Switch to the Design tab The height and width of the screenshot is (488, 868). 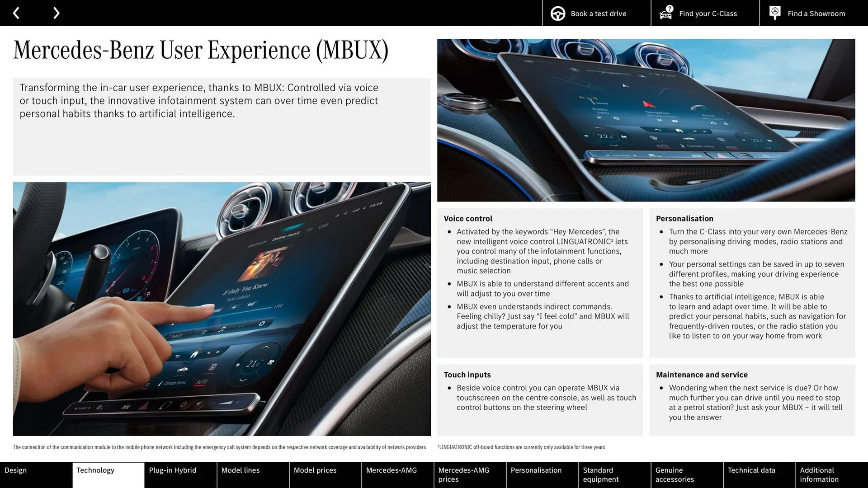[x=35, y=475]
